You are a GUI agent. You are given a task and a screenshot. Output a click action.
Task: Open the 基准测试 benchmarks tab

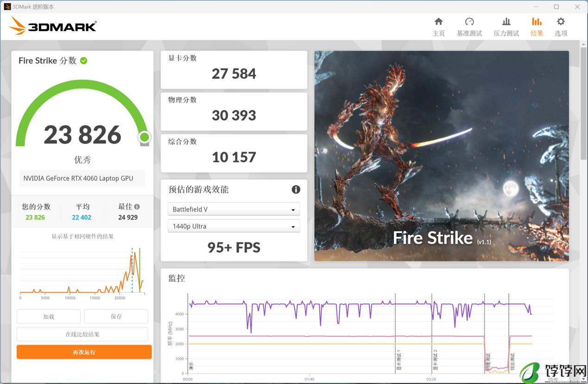click(x=469, y=27)
